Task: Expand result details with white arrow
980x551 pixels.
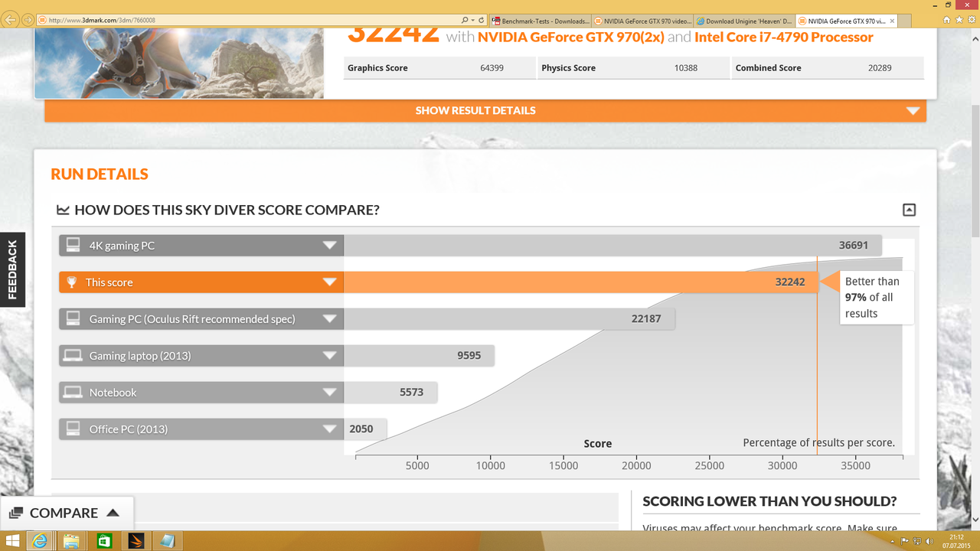Action: [x=913, y=111]
